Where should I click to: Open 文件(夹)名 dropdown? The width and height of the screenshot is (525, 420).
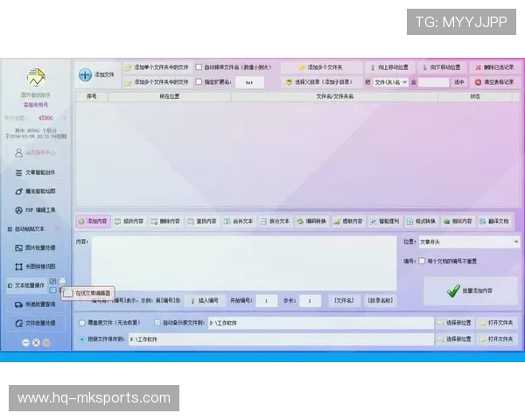[390, 82]
